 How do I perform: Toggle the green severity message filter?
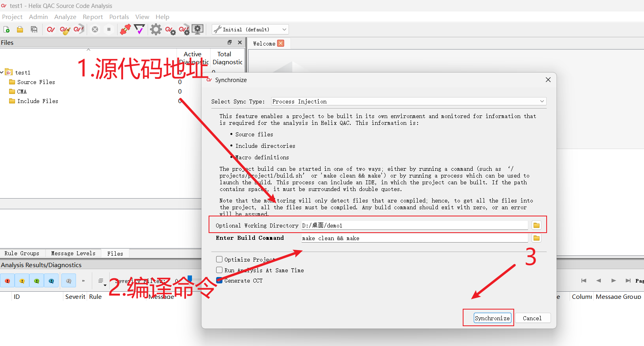[37, 281]
